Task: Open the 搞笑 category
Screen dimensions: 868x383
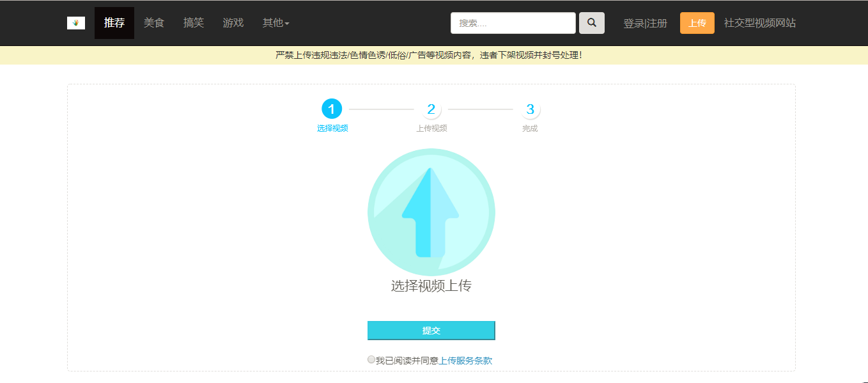Action: [x=194, y=23]
